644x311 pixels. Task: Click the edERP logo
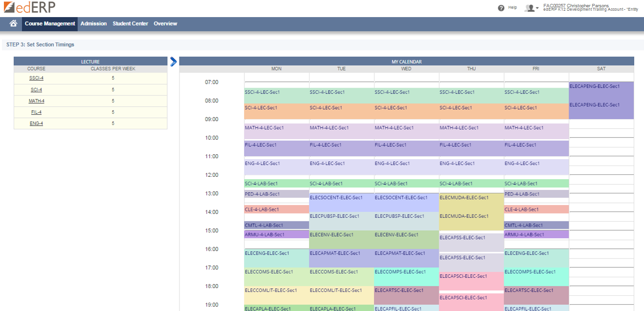[x=29, y=7]
